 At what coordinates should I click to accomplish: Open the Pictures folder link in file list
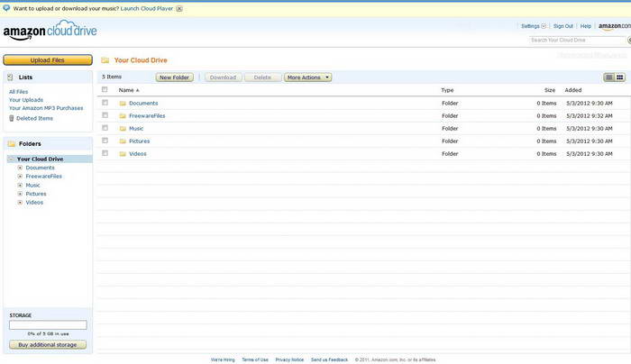[x=139, y=141]
